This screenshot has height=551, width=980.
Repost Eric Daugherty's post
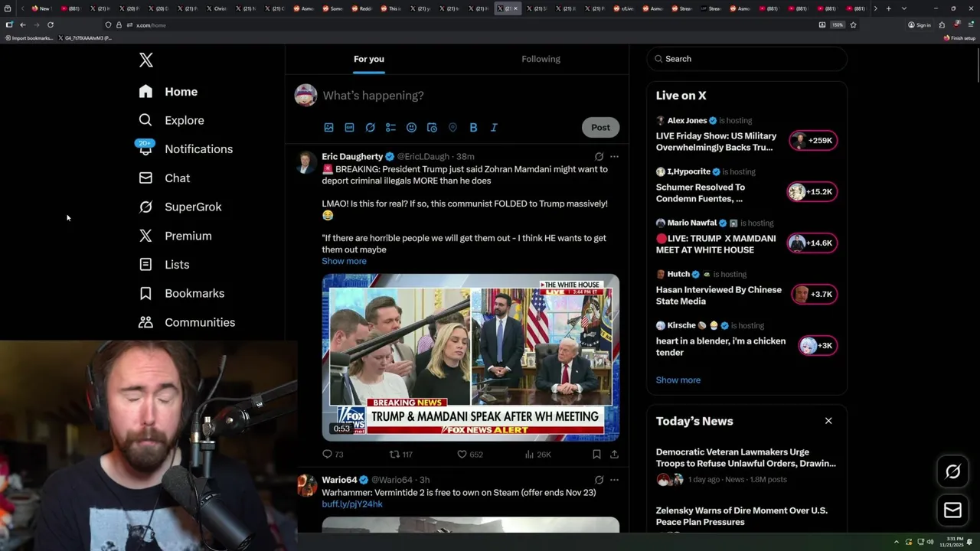[x=401, y=455]
